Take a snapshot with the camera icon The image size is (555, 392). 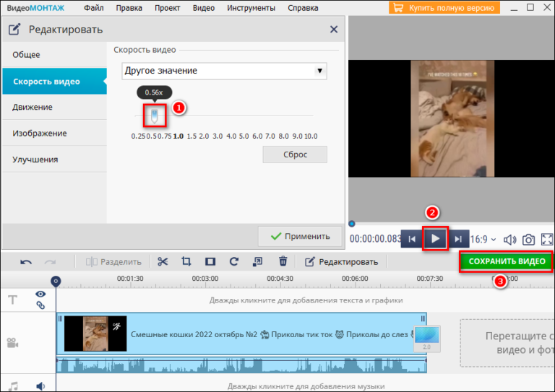click(x=528, y=239)
